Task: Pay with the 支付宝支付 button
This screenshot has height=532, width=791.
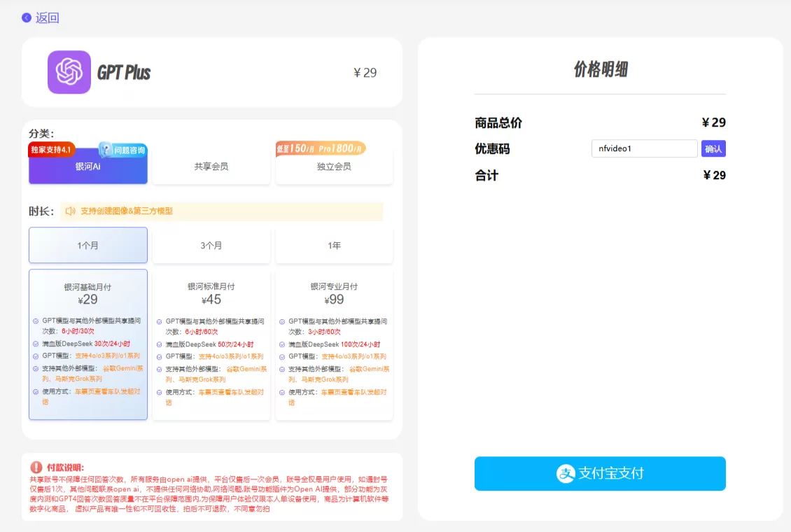Action: (600, 473)
